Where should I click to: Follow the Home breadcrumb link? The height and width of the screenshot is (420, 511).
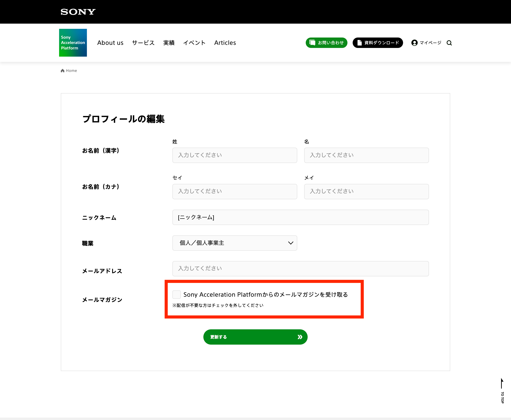pyautogui.click(x=71, y=70)
